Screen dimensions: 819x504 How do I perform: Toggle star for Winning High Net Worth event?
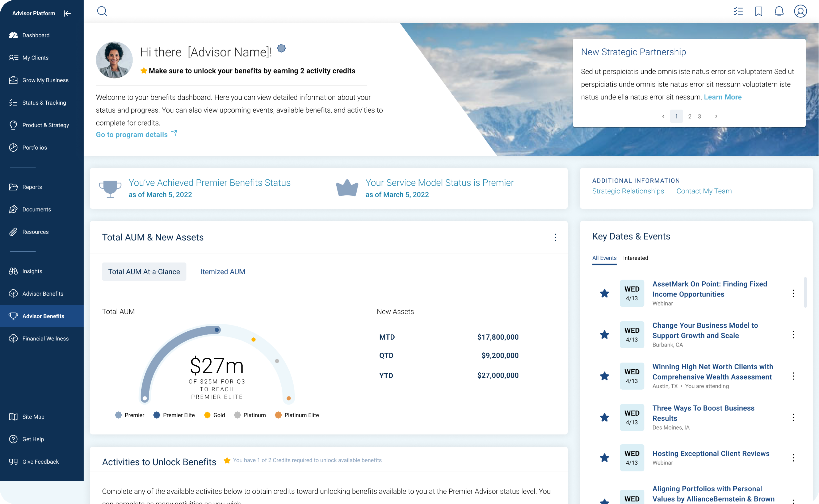[x=604, y=376]
